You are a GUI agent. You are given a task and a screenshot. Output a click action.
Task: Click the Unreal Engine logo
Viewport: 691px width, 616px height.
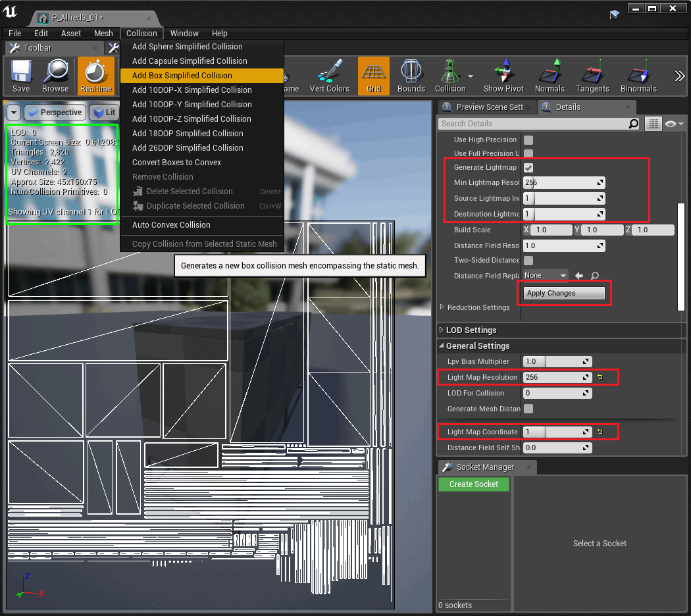tap(10, 11)
